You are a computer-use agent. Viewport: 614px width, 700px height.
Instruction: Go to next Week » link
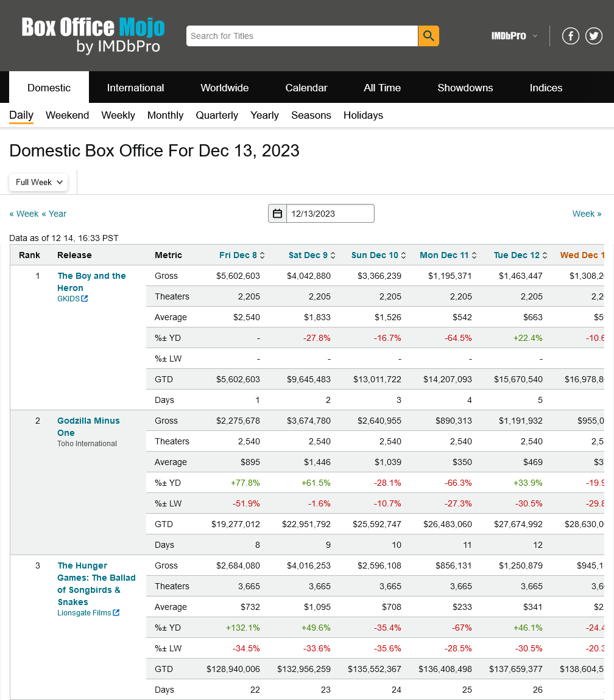(587, 214)
